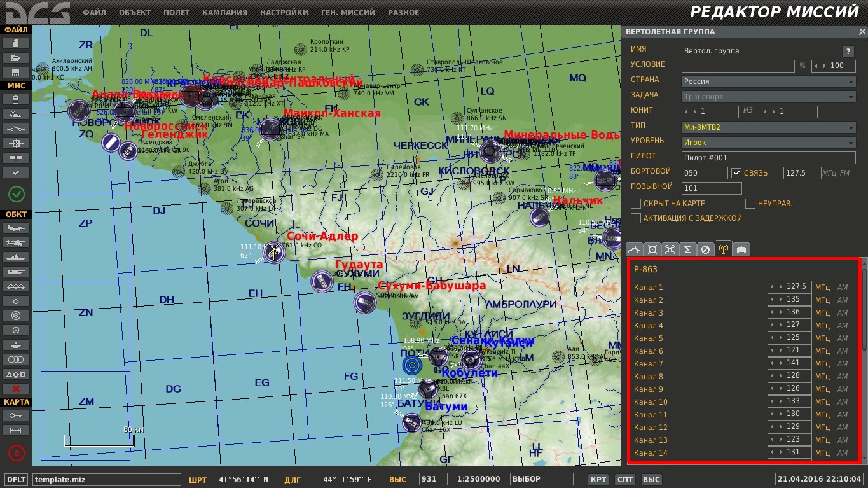The width and height of the screenshot is (868, 488).
Task: Open the three-rings template tool
Action: coord(16,359)
